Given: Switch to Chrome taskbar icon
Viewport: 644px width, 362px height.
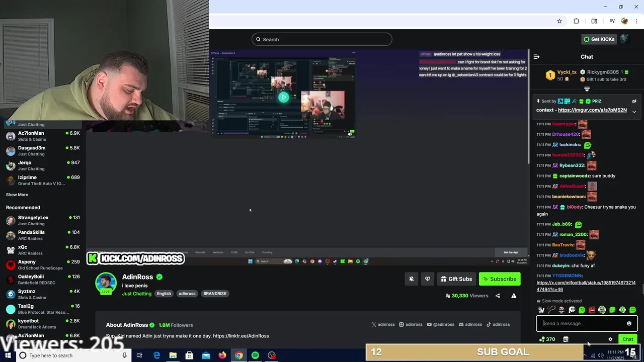Looking at the screenshot, I should (x=239, y=355).
